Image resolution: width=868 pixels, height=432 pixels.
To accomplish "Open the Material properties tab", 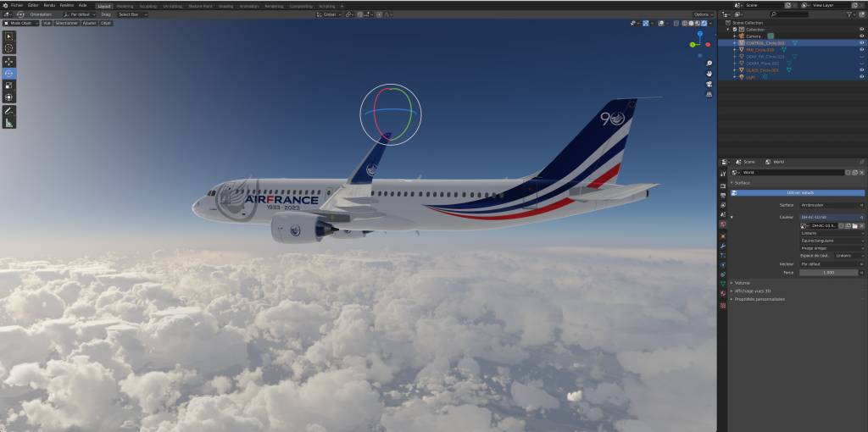I will 723,293.
